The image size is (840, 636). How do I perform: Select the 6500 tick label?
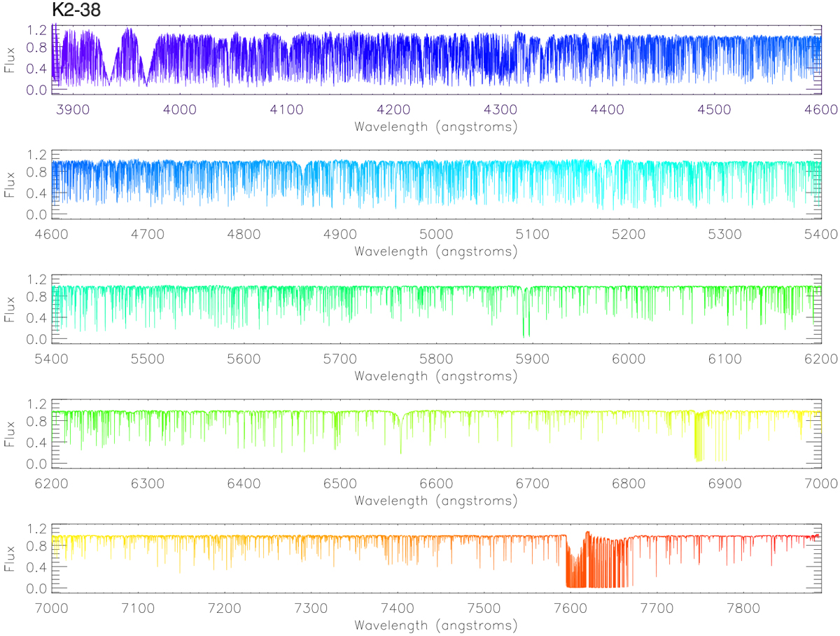point(339,483)
